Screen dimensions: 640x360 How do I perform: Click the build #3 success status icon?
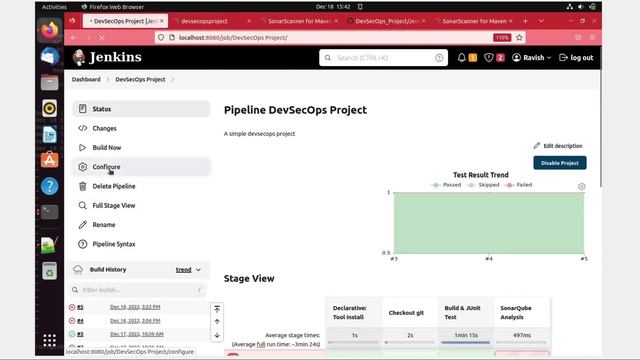tap(72, 334)
